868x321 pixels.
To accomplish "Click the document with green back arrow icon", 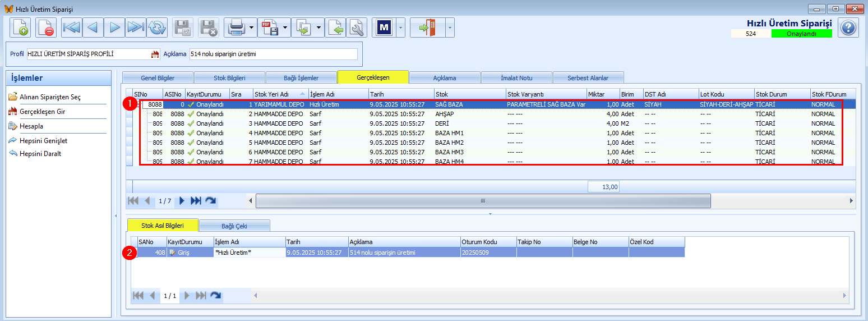I will [336, 27].
